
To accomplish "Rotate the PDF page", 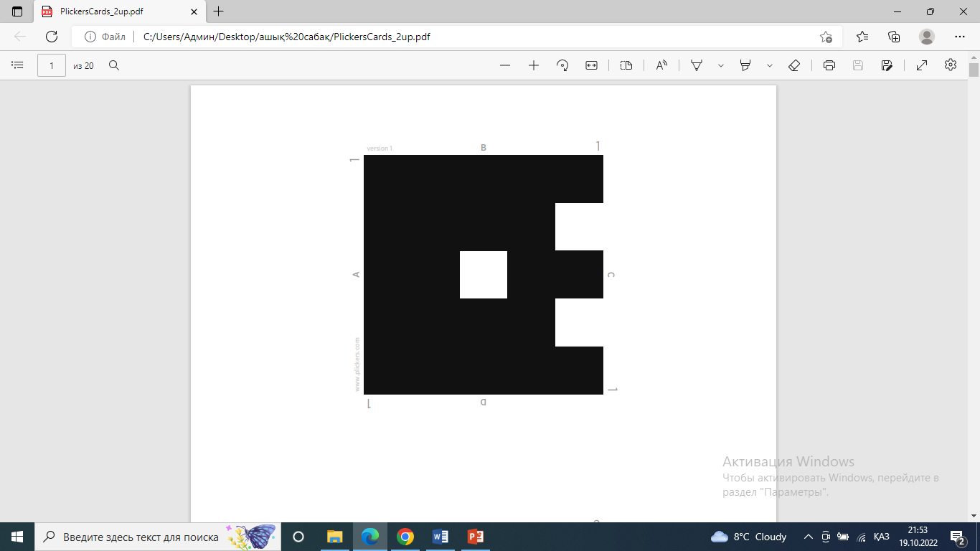I will [x=563, y=65].
